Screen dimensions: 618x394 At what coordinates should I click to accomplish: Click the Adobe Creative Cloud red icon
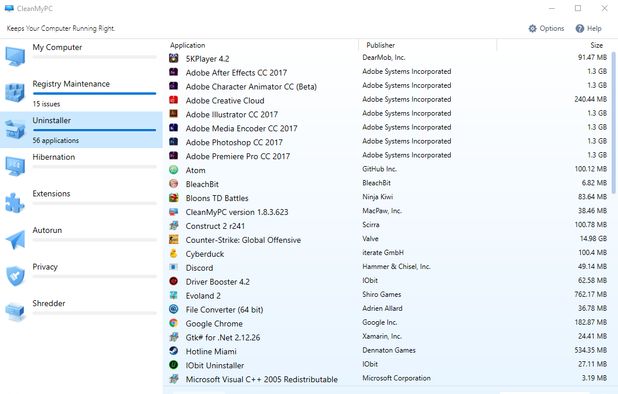pyautogui.click(x=173, y=100)
